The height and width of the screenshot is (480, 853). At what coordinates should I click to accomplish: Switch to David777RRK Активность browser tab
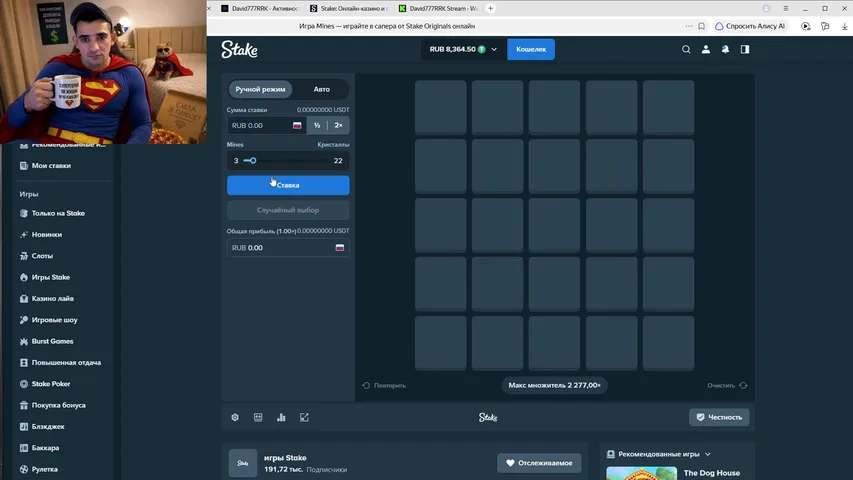(x=260, y=9)
